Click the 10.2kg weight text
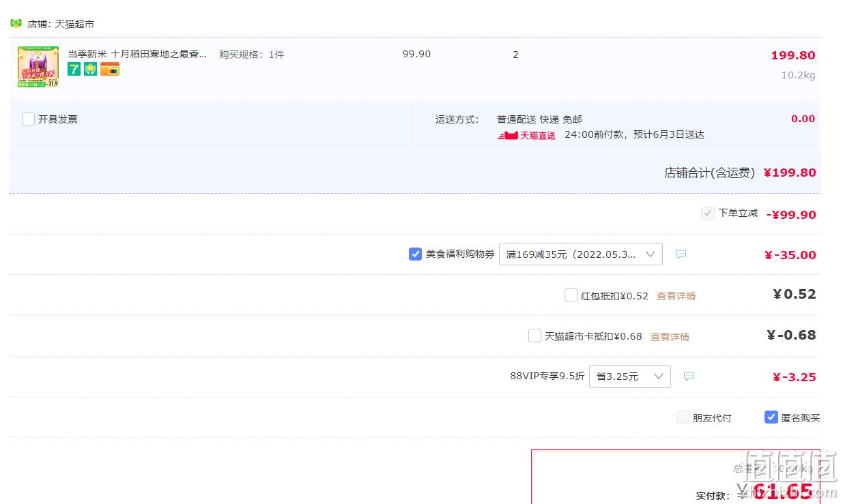This screenshot has height=504, width=843. 798,75
